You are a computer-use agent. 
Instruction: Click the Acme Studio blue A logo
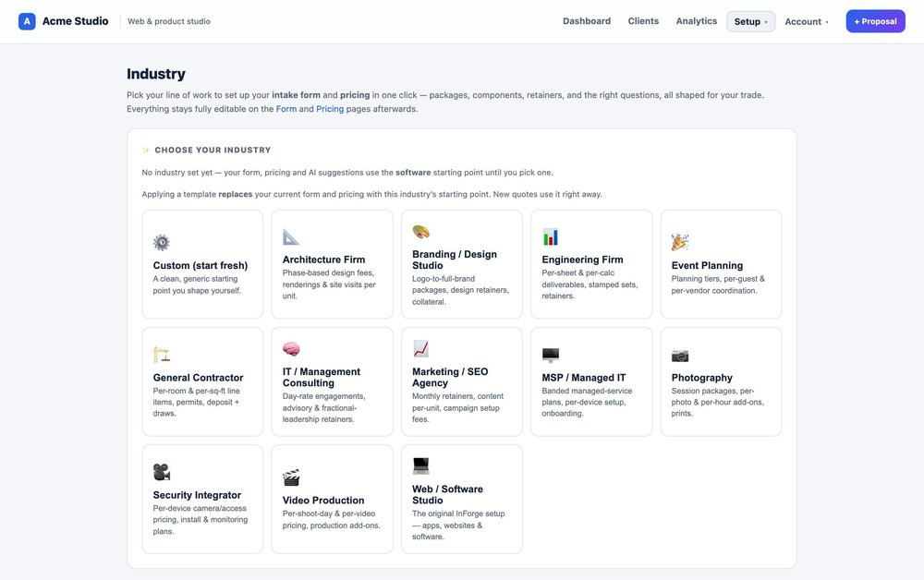click(27, 21)
